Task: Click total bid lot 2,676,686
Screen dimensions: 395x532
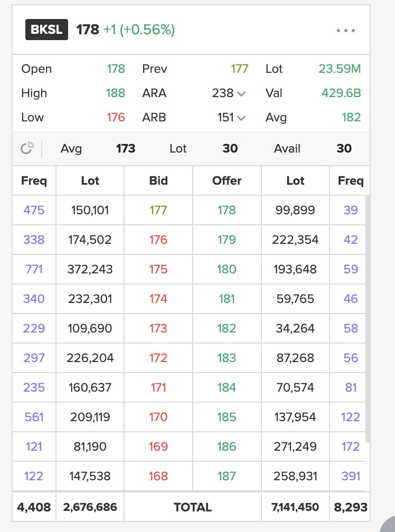Action: tap(90, 507)
